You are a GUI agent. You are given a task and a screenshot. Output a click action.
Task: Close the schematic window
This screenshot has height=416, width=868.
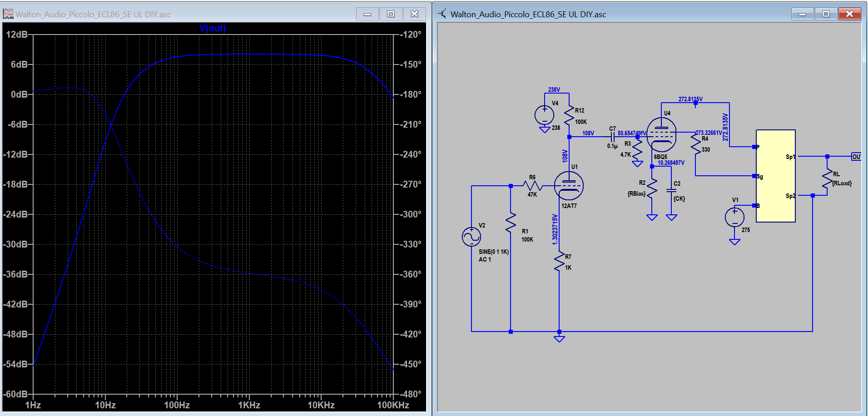[849, 14]
